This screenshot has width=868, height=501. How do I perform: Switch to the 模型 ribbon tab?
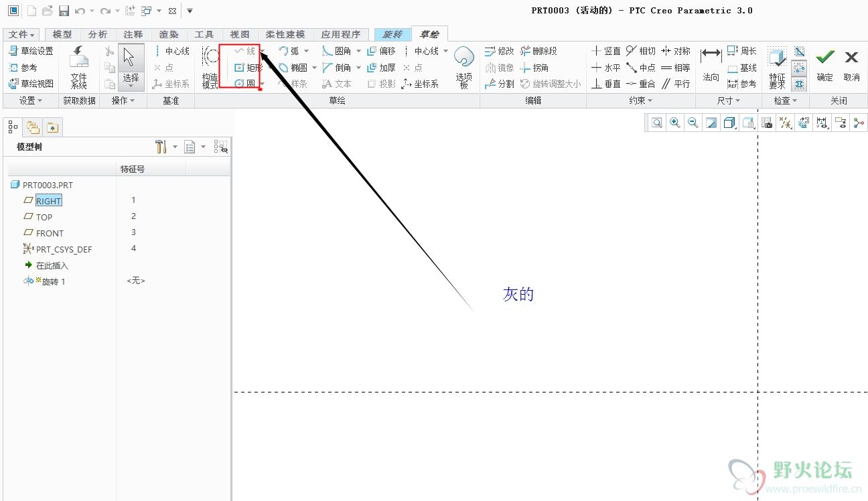pyautogui.click(x=62, y=34)
